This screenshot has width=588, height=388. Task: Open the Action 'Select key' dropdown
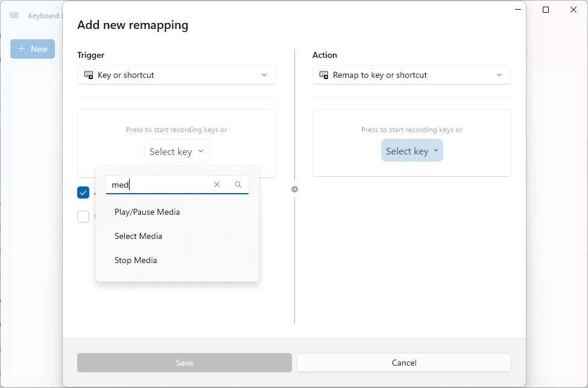[x=412, y=150]
